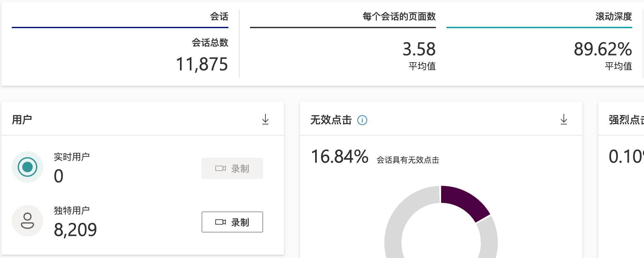Viewport: 644px width, 258px height.
Task: Download the 用户 card data
Action: click(x=265, y=120)
